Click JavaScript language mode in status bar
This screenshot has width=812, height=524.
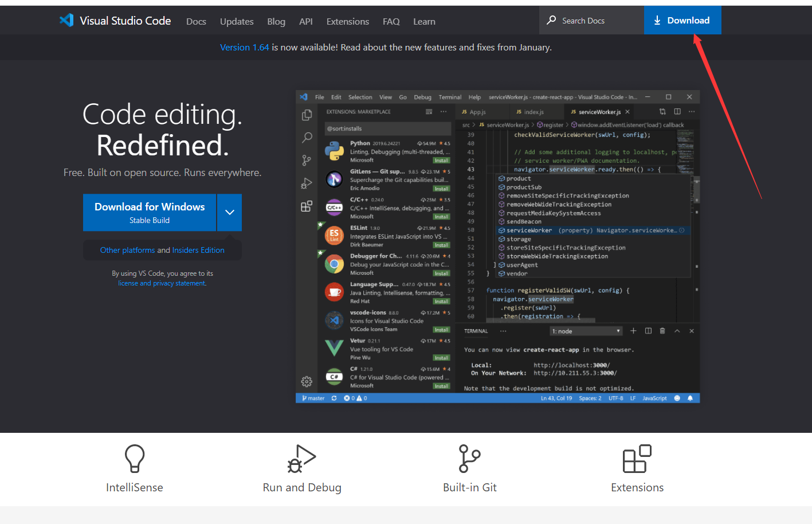(x=654, y=398)
